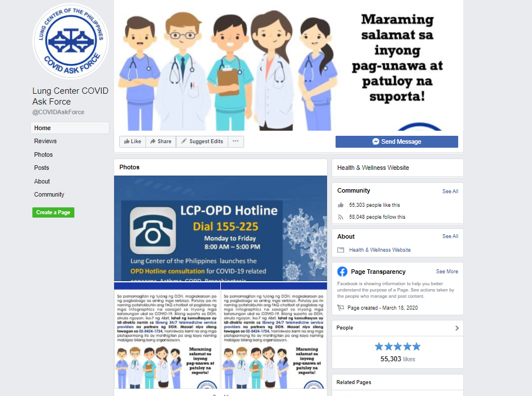Expand the People section chevron
Screen dimensions: 532x396
(456, 328)
